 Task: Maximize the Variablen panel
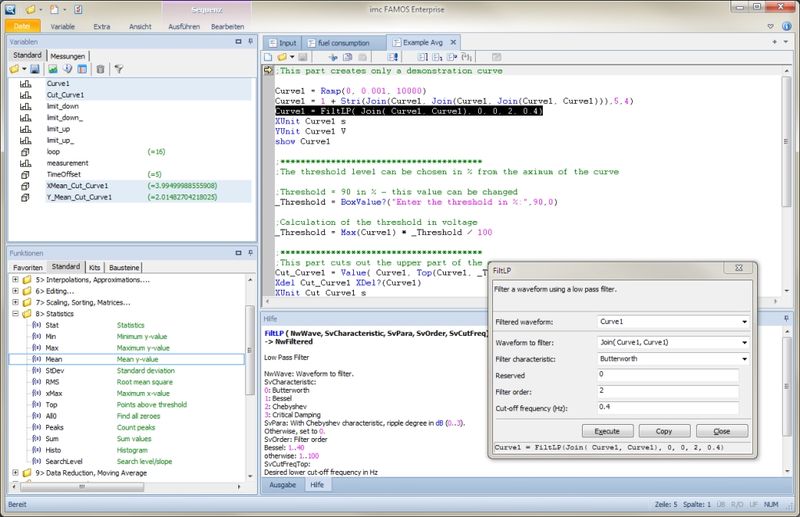[x=238, y=41]
